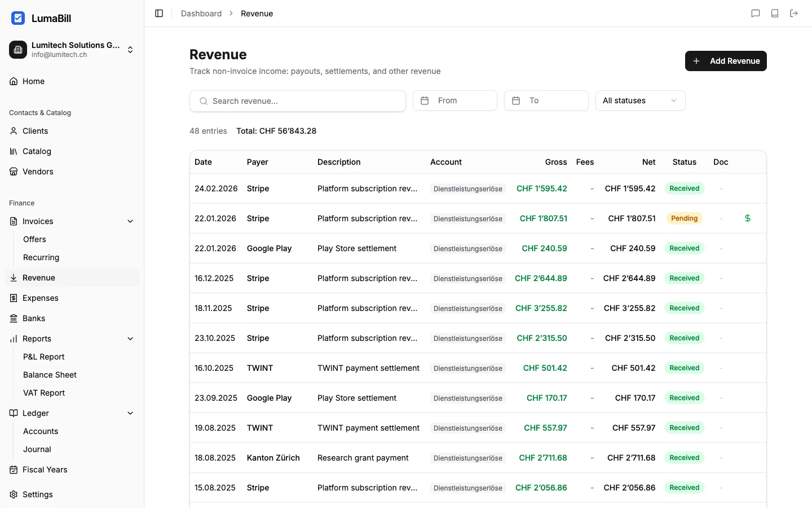Viewport: 812px width, 508px height.
Task: Open the Vendors page from the sidebar
Action: pyautogui.click(x=37, y=172)
